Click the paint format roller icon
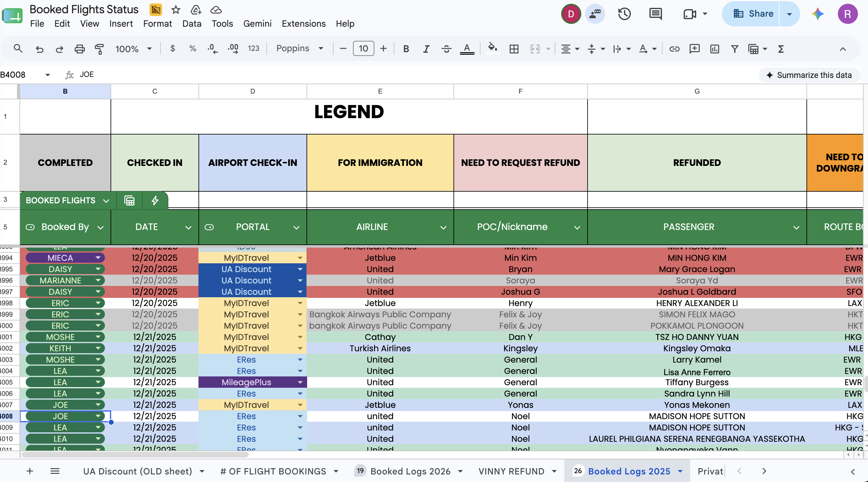 [x=99, y=49]
